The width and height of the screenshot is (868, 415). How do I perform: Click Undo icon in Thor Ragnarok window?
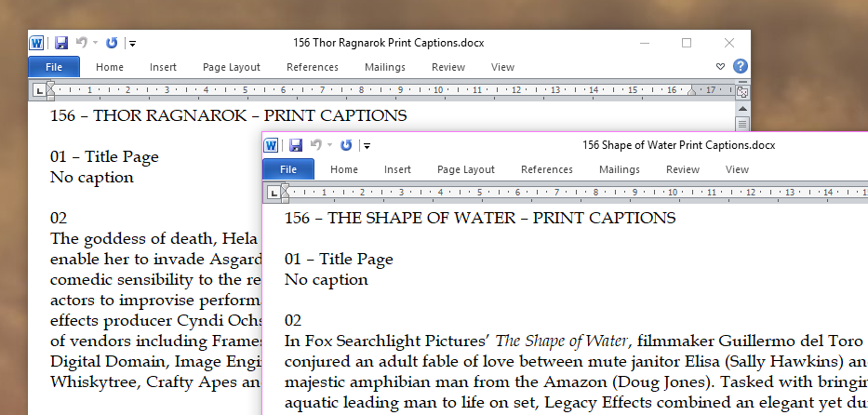click(82, 43)
